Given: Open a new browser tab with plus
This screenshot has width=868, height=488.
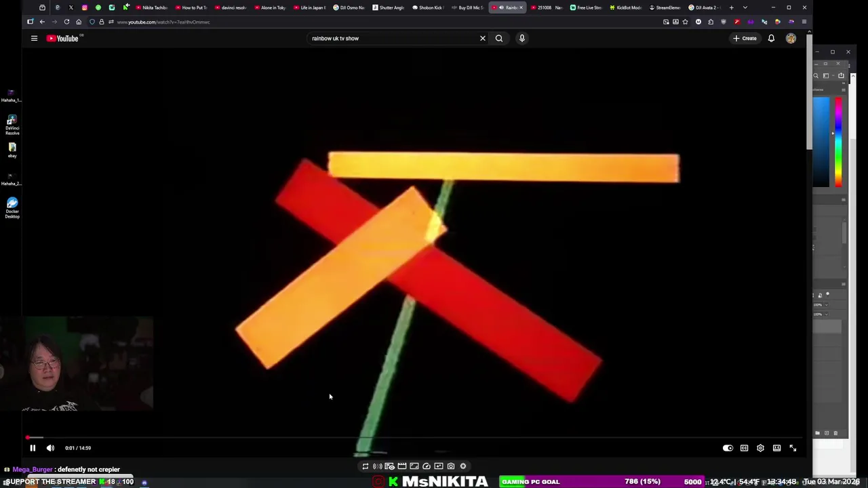Looking at the screenshot, I should click(731, 7).
